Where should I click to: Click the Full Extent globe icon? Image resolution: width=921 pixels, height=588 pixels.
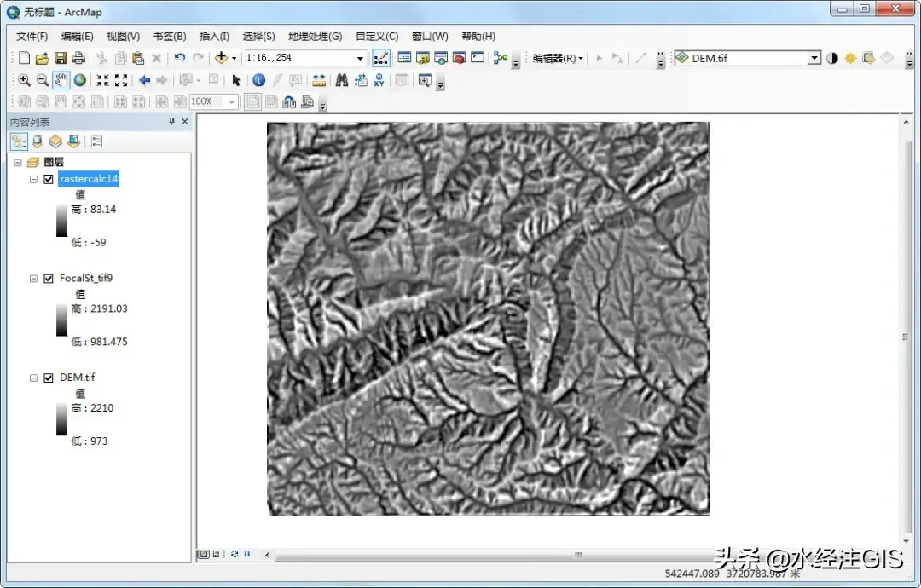click(80, 80)
